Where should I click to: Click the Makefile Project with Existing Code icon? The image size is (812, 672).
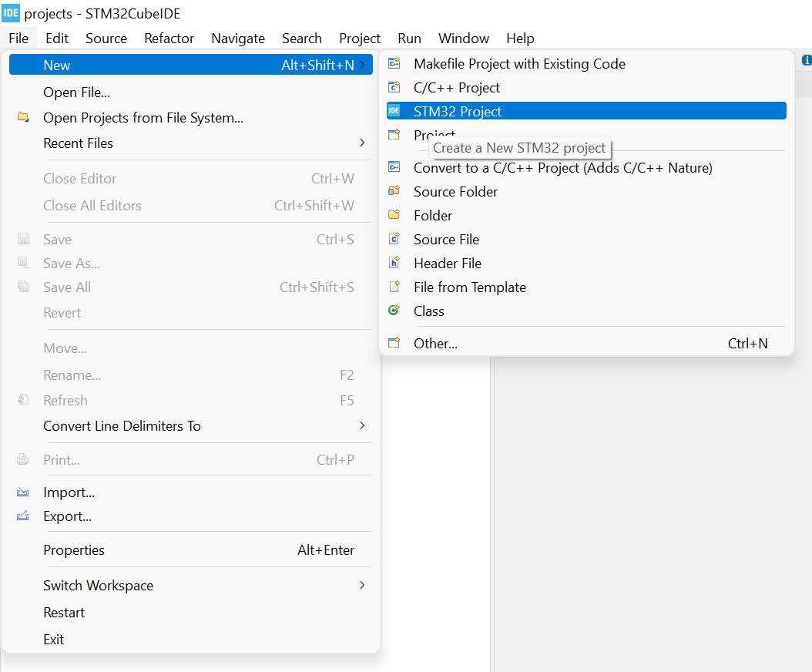(x=394, y=63)
